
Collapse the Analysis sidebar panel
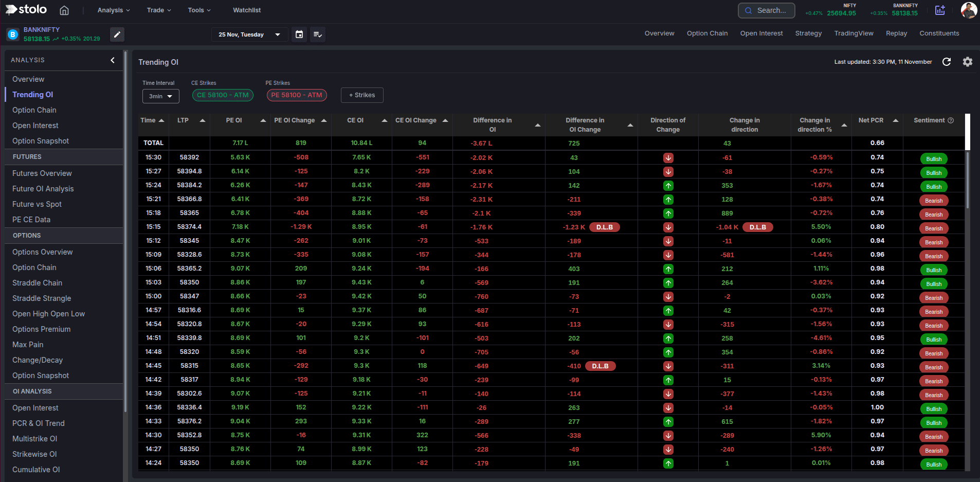tap(113, 60)
